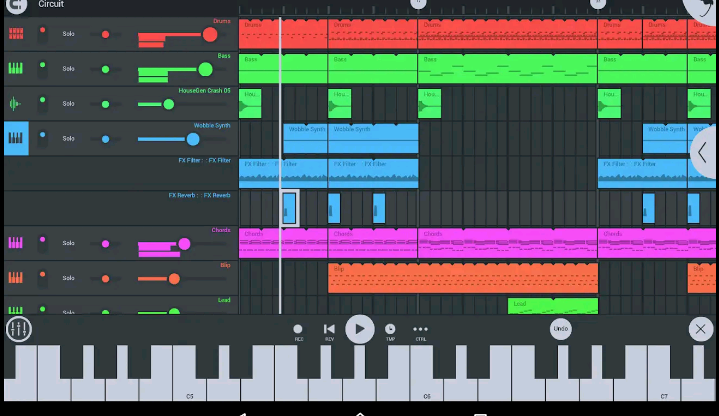Solo the Blip track
Image resolution: width=719 pixels, height=416 pixels.
point(68,278)
